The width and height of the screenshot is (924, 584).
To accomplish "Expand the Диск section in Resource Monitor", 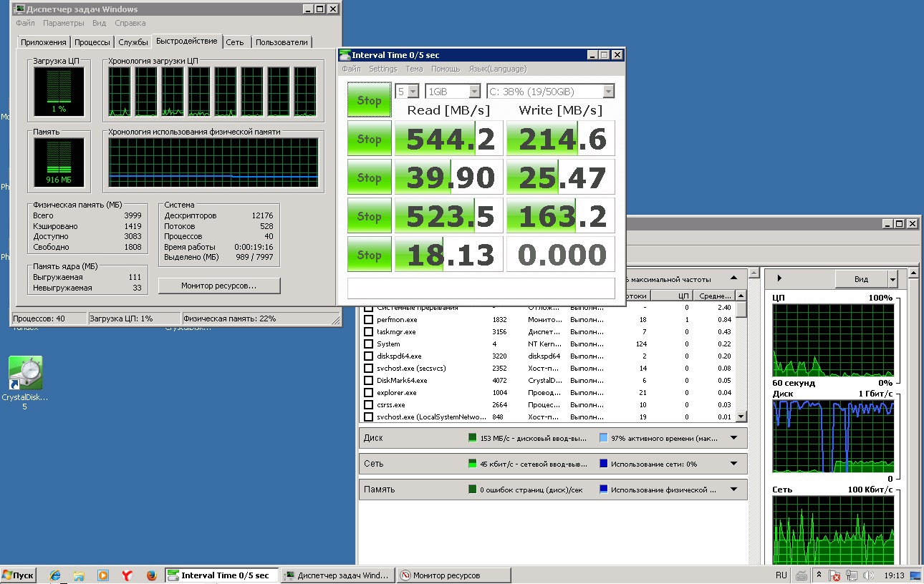I will [x=733, y=438].
